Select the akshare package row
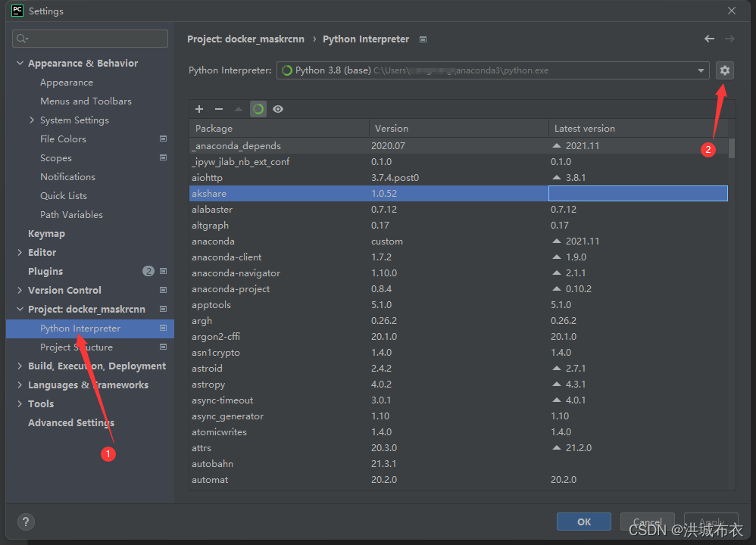Image resolution: width=756 pixels, height=545 pixels. pyautogui.click(x=458, y=193)
